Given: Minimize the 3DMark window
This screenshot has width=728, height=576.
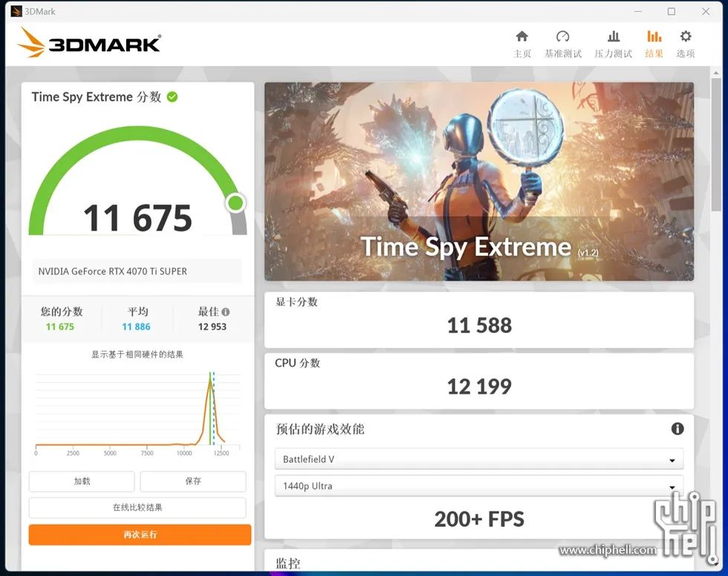Looking at the screenshot, I should click(x=638, y=11).
